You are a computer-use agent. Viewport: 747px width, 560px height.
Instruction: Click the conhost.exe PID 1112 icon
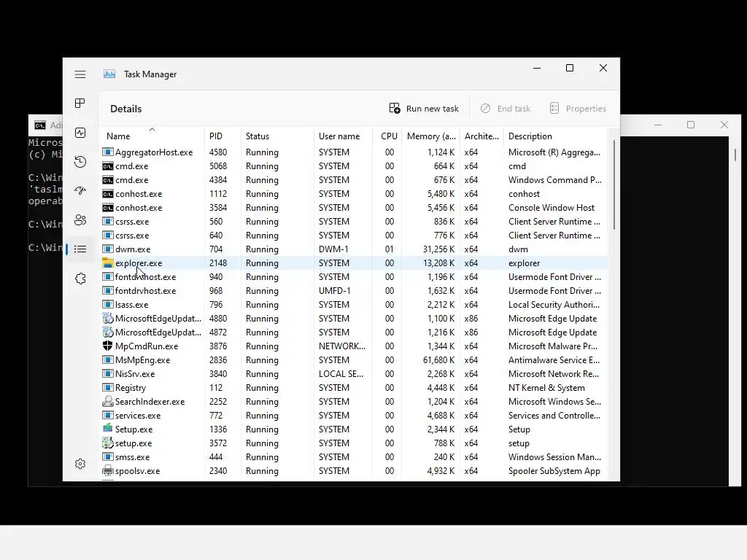coord(108,194)
